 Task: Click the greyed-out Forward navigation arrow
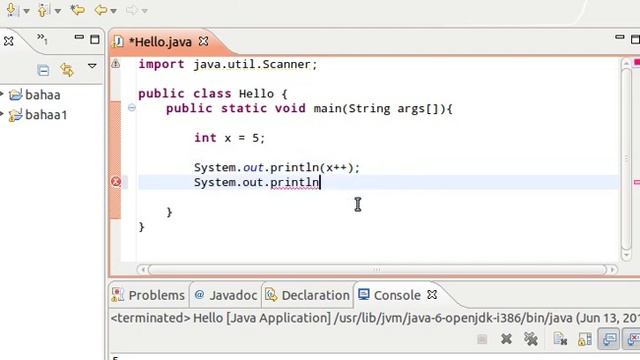pyautogui.click(x=131, y=10)
